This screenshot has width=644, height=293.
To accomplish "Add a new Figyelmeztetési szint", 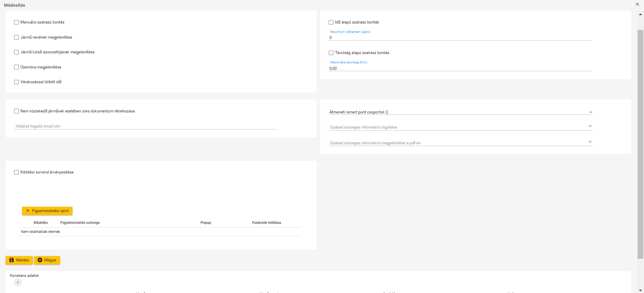I will coord(47,211).
